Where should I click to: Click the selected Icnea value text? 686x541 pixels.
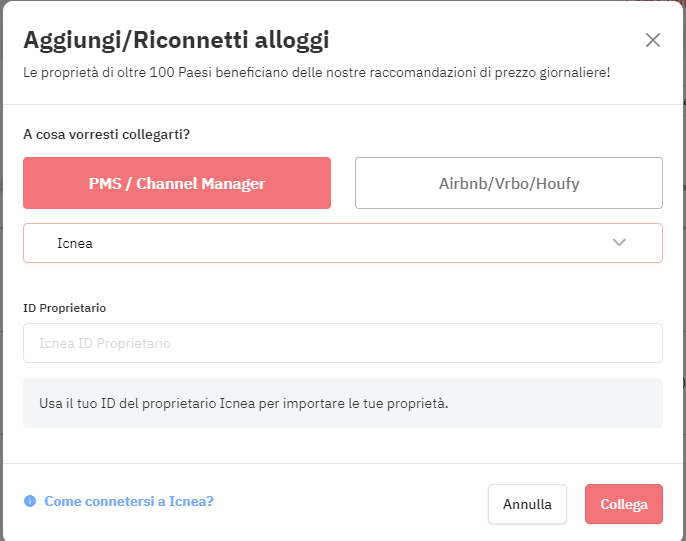click(75, 243)
